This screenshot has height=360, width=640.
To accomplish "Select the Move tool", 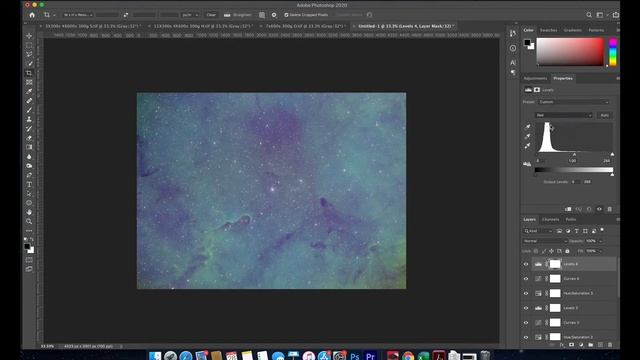I will coord(29,36).
